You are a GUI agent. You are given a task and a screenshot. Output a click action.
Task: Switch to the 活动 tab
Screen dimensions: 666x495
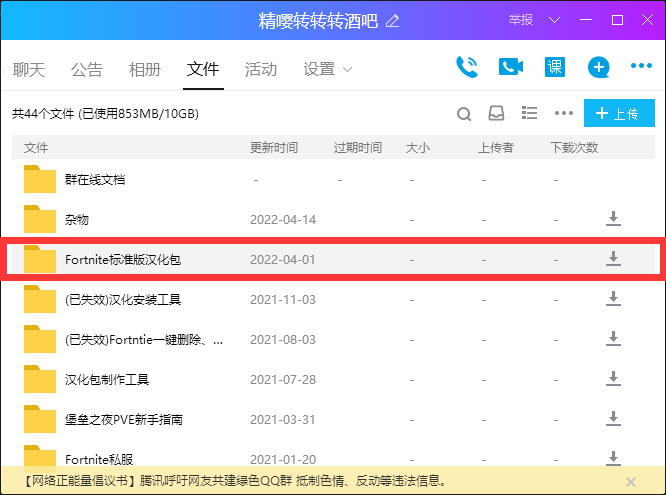[x=261, y=69]
